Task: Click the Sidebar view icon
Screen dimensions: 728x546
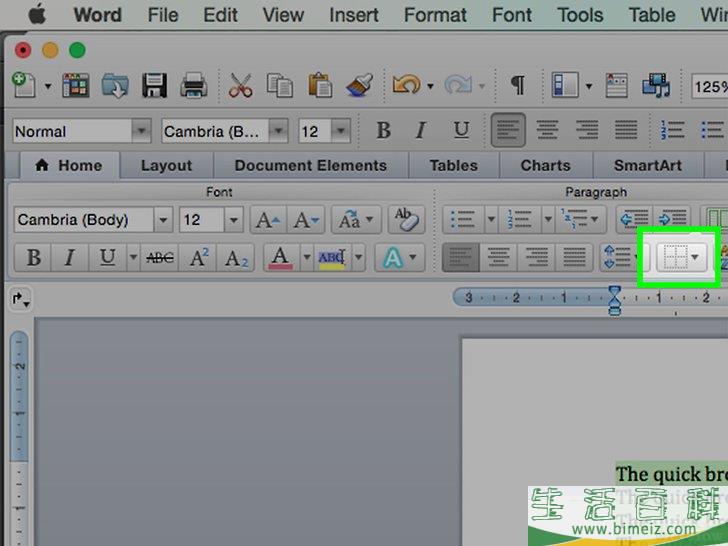Action: click(565, 85)
